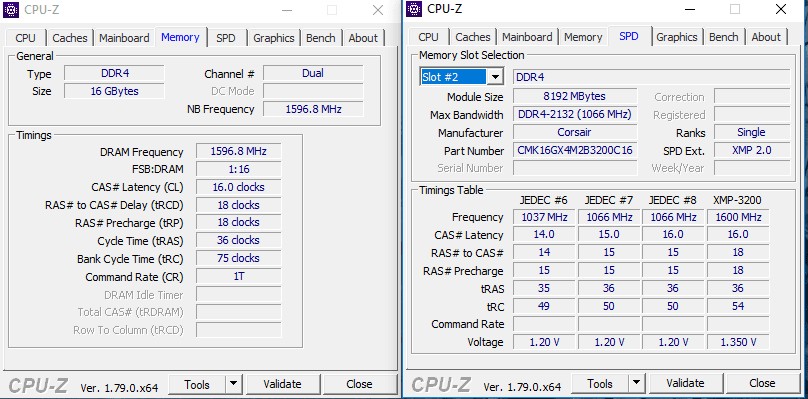Click CAS# Latency 16.0 clocks value
The image size is (808, 399).
point(239,187)
